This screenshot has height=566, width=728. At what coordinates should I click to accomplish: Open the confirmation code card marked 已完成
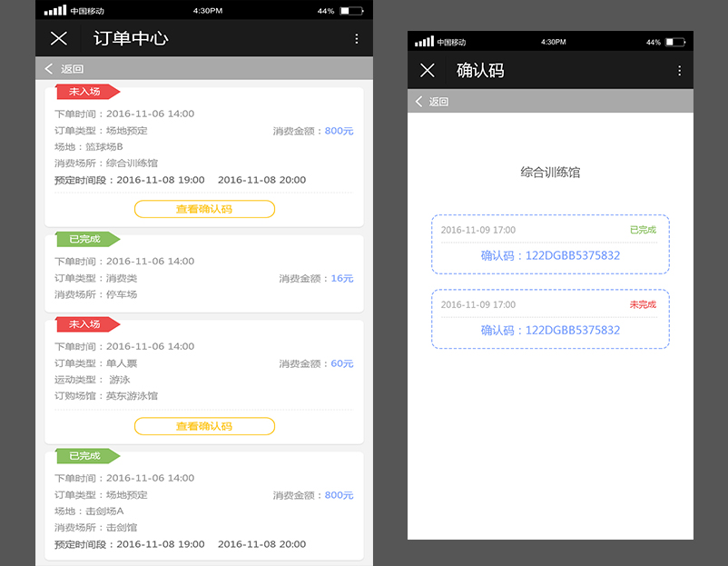point(550,244)
